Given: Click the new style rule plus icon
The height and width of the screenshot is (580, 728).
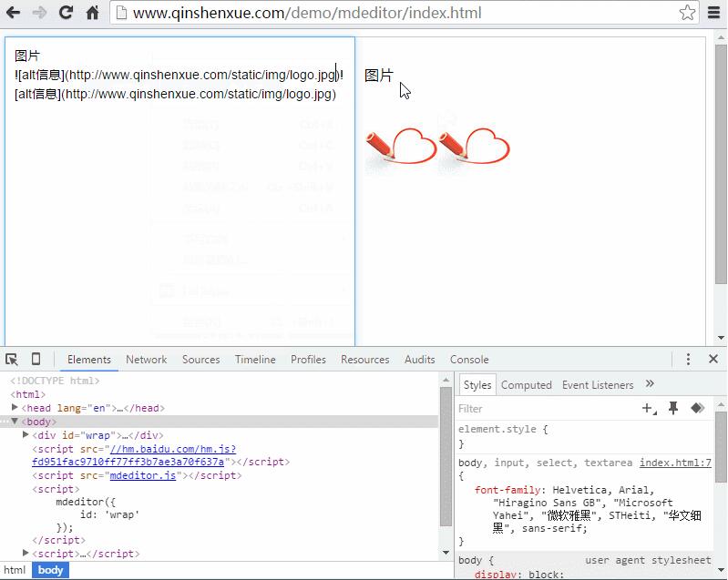Looking at the screenshot, I should [x=648, y=409].
